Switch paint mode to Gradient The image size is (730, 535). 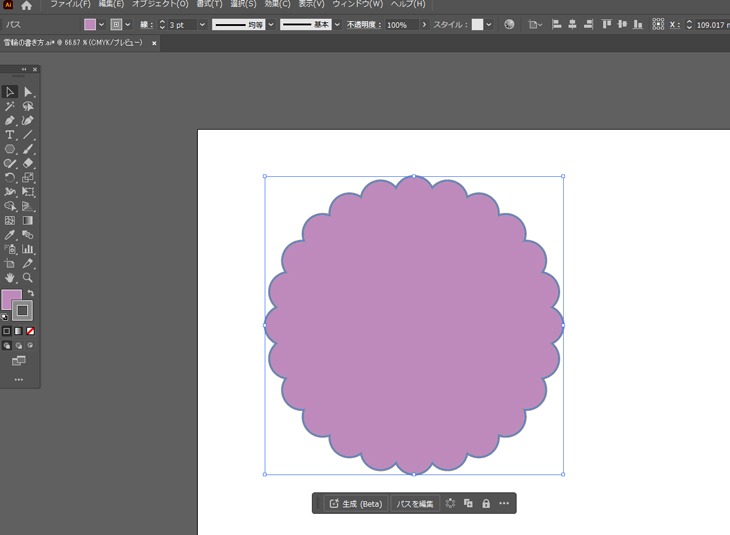pos(19,330)
